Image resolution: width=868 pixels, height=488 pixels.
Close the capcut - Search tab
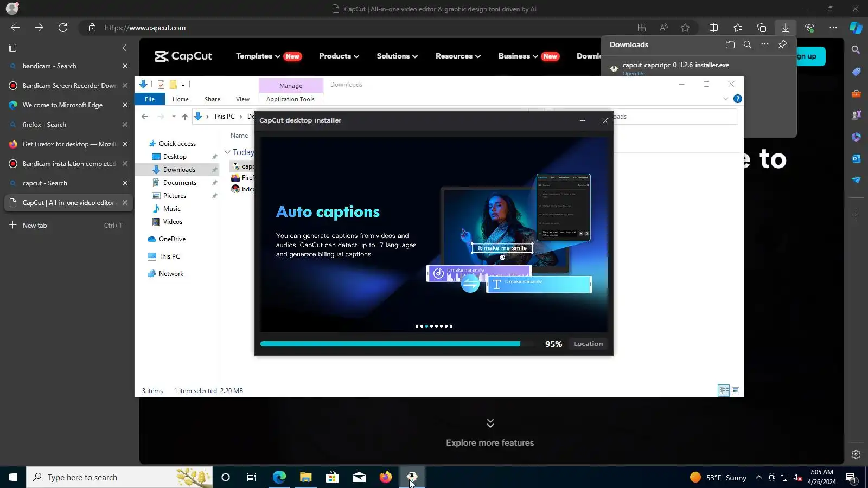point(125,183)
